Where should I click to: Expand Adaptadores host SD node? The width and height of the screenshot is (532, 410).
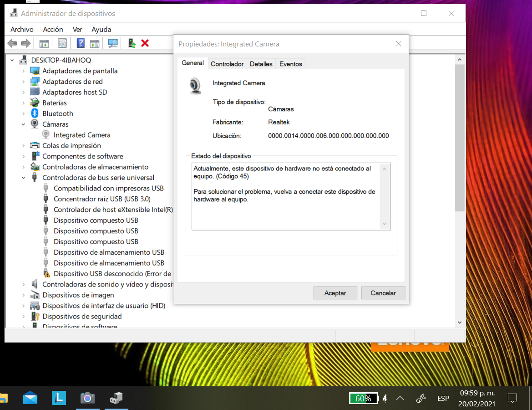coord(23,92)
